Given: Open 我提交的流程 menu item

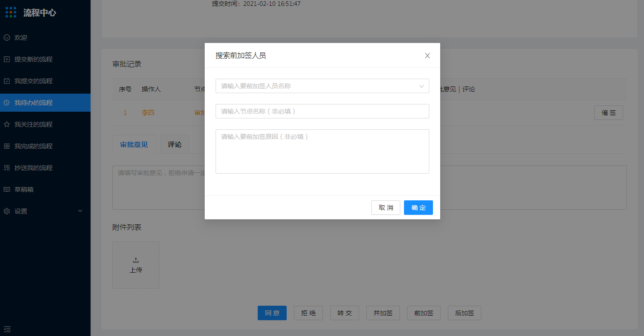Looking at the screenshot, I should [45, 81].
